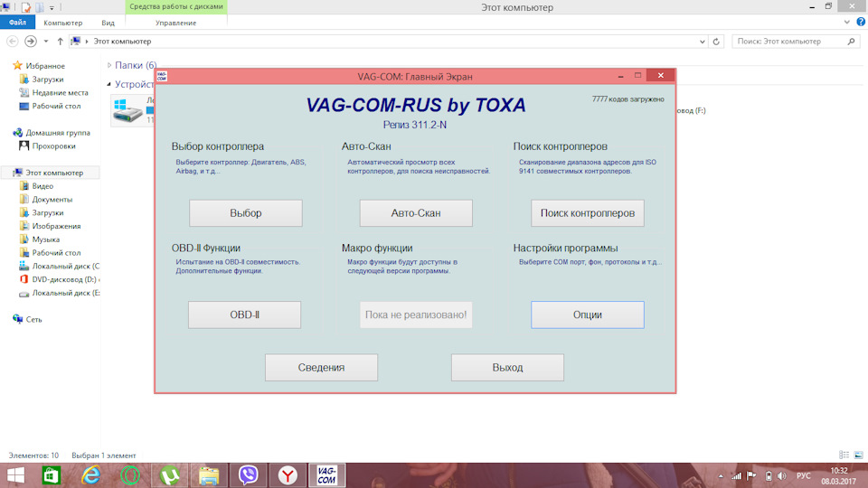Open Загрузки under Этот компьютер

[x=48, y=212]
